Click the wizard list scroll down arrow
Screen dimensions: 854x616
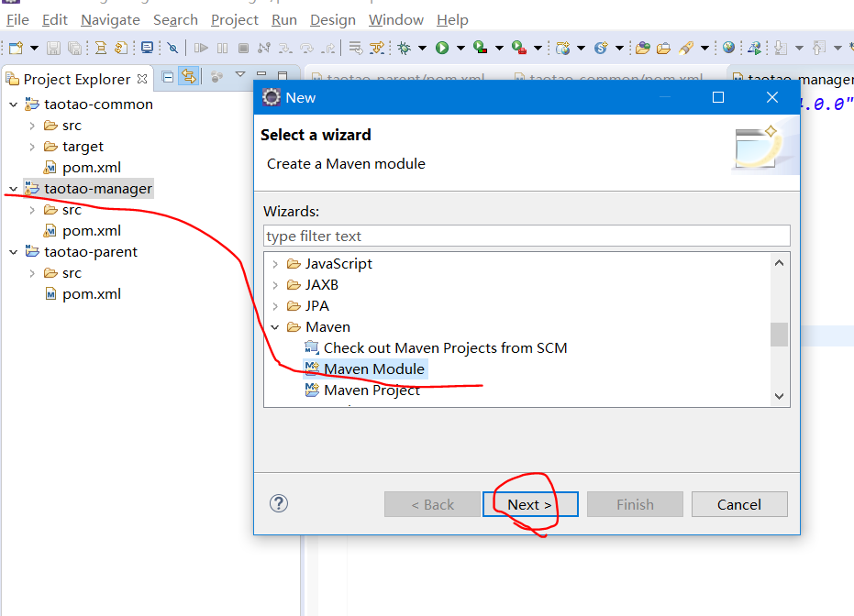pyautogui.click(x=780, y=396)
